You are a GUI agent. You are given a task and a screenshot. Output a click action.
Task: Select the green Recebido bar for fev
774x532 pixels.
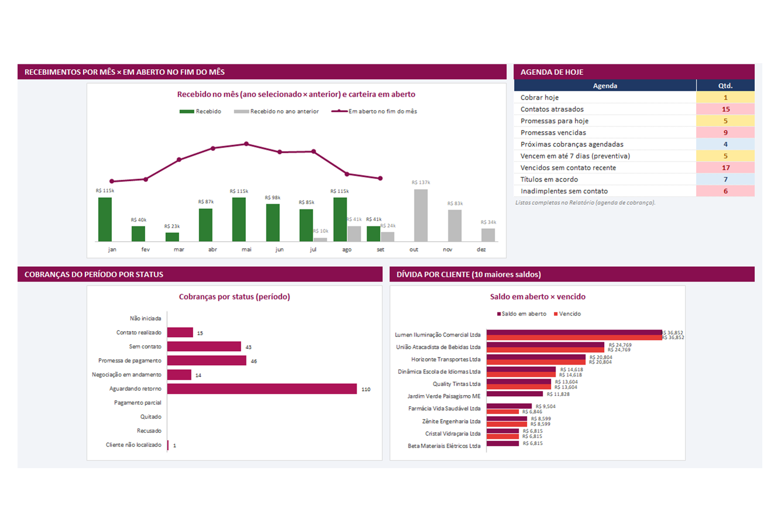coord(138,234)
